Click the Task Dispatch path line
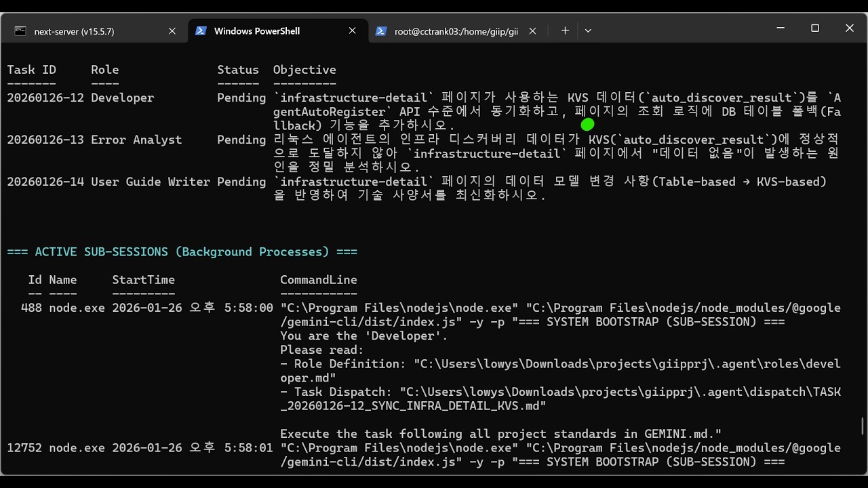The image size is (868, 488). 560,399
